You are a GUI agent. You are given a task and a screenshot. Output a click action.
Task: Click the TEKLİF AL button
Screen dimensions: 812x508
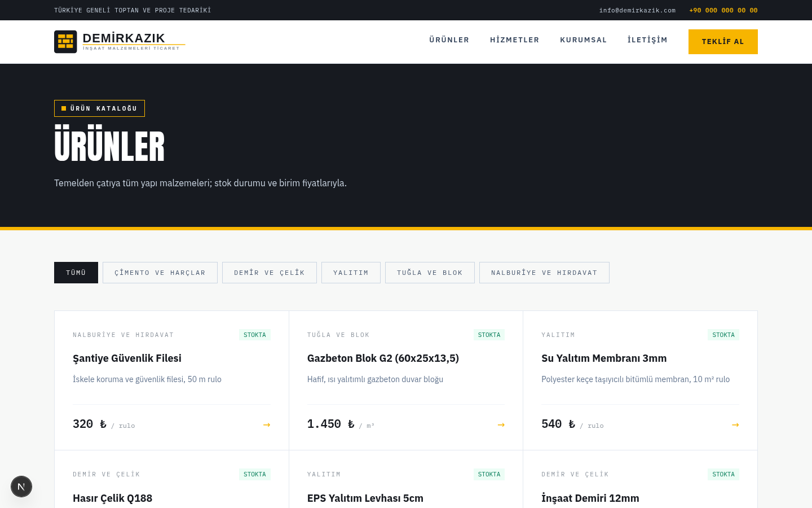pyautogui.click(x=723, y=42)
